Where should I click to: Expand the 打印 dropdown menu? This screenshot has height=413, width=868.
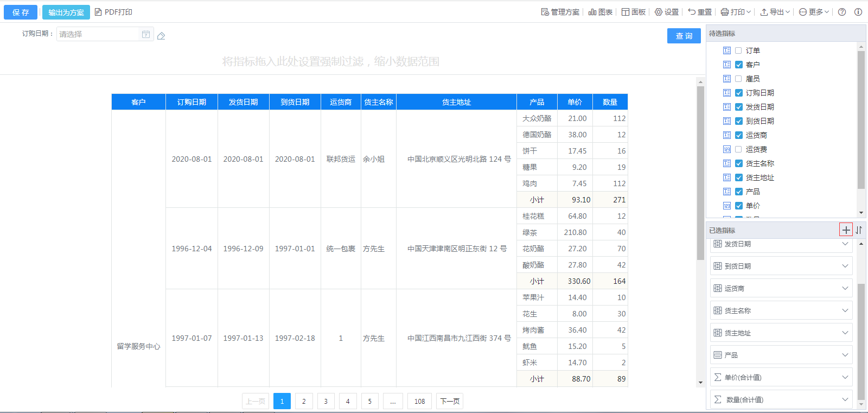click(x=736, y=12)
